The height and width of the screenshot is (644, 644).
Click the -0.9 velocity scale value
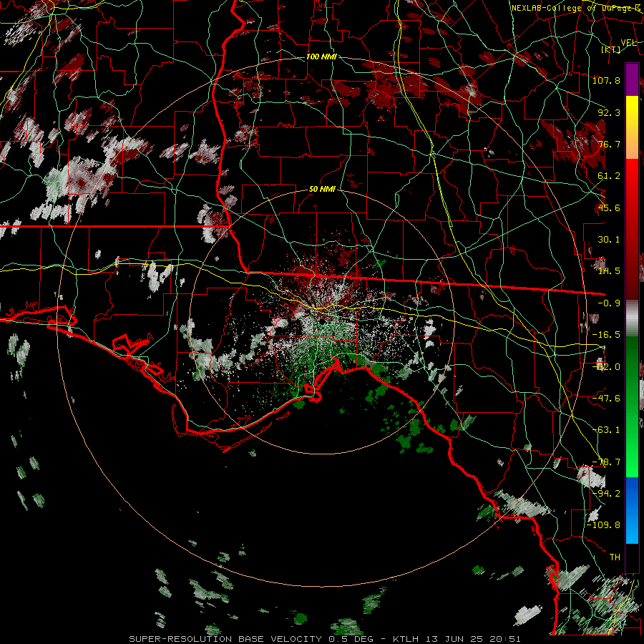pos(609,303)
